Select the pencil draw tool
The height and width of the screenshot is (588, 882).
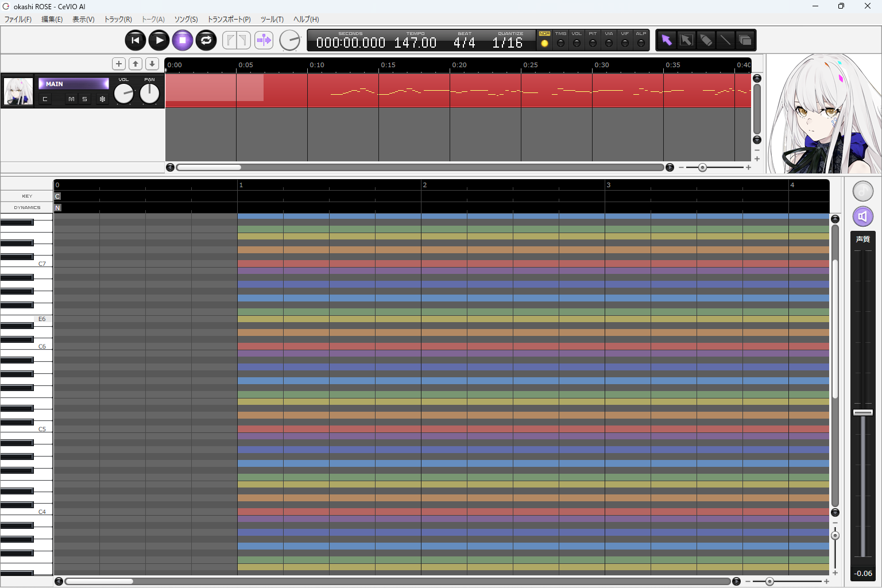706,40
